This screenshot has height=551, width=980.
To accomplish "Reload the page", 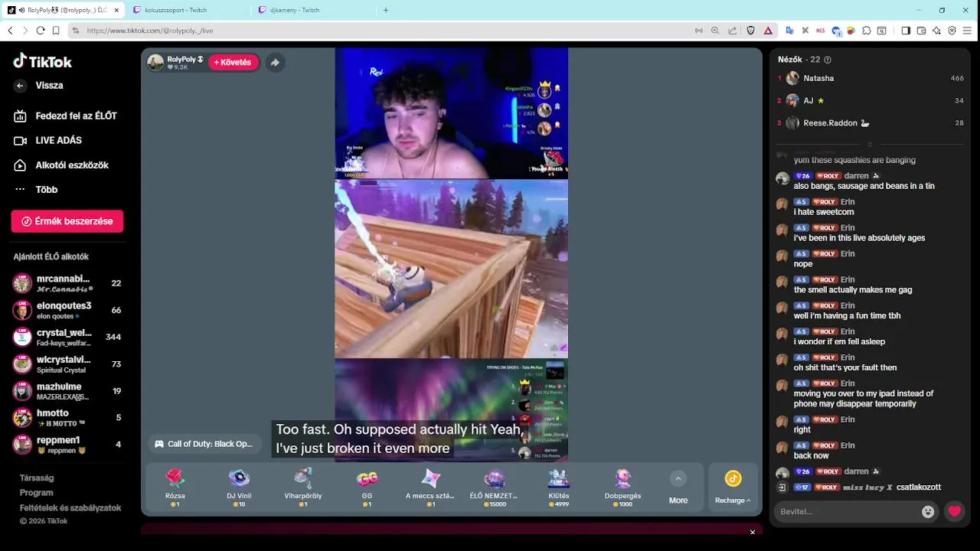I will click(41, 31).
